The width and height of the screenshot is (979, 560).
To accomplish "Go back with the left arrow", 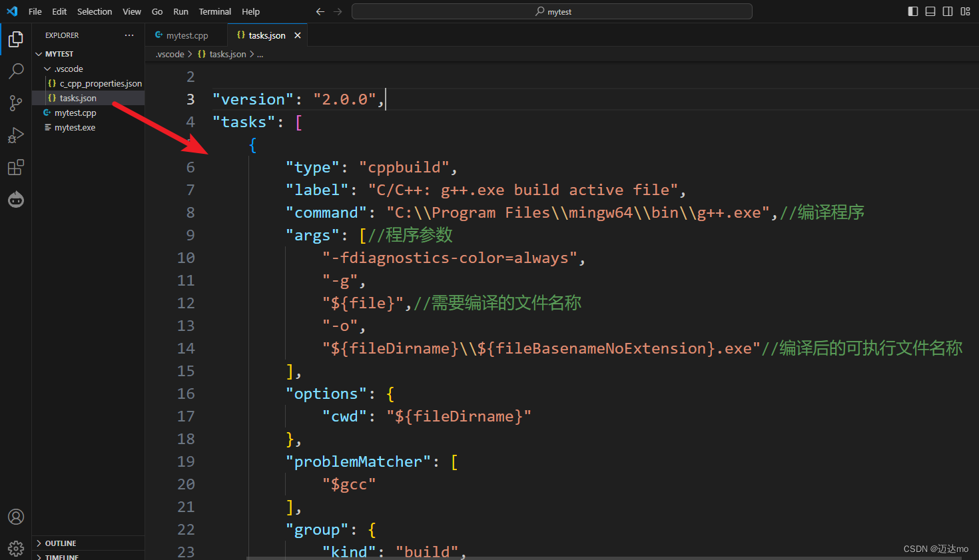I will (320, 11).
